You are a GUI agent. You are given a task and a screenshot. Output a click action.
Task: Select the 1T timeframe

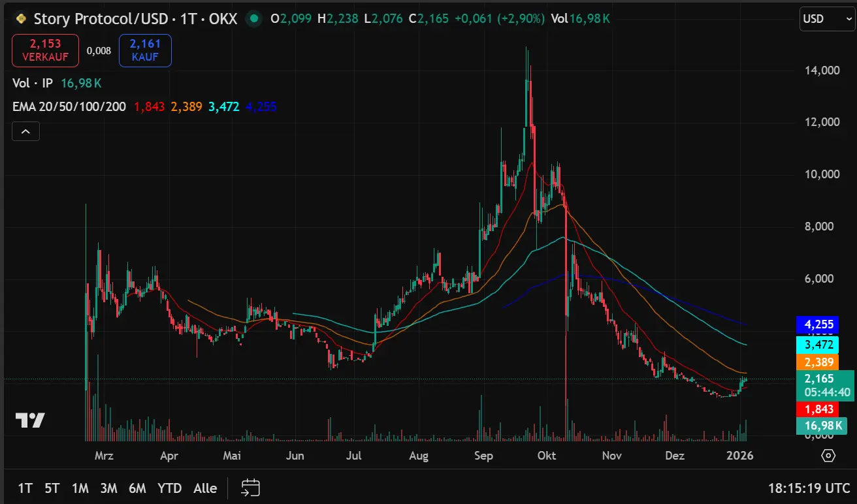click(25, 488)
